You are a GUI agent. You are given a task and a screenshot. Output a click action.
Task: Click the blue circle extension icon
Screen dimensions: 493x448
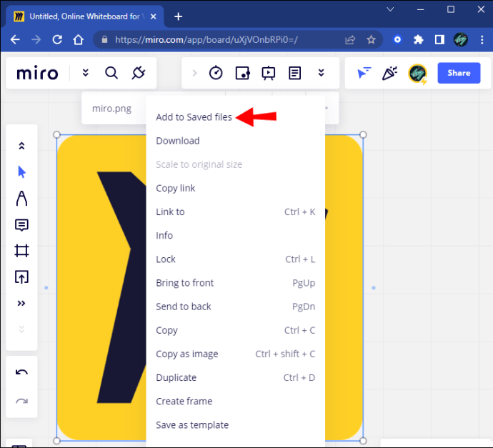coord(397,39)
